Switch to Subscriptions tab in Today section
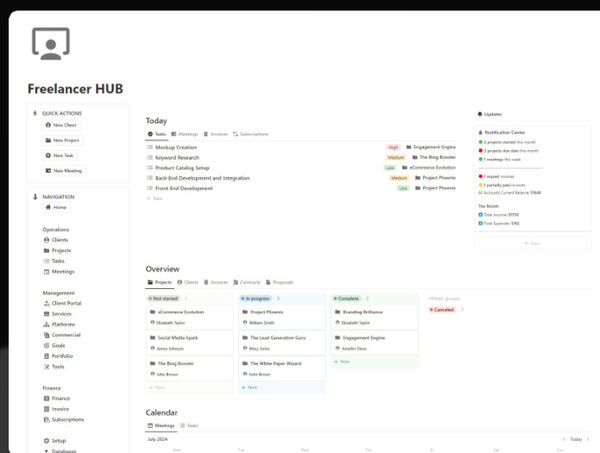Image resolution: width=600 pixels, height=453 pixels. pos(251,134)
